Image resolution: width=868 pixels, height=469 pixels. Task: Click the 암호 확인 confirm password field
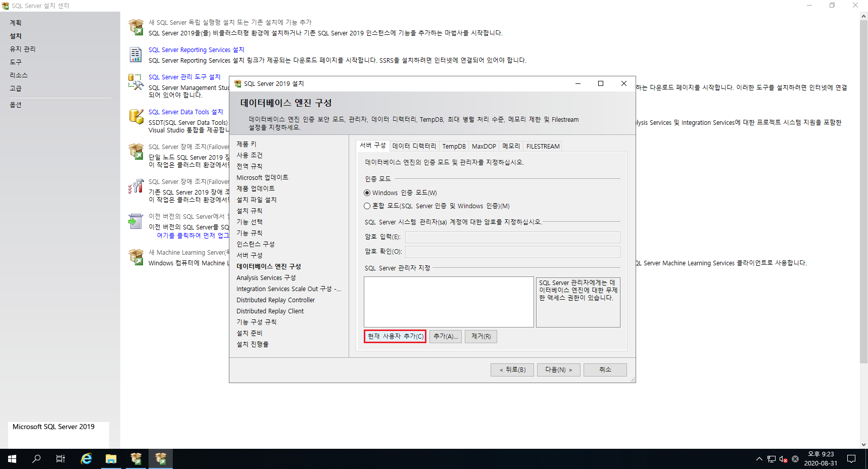pos(513,252)
